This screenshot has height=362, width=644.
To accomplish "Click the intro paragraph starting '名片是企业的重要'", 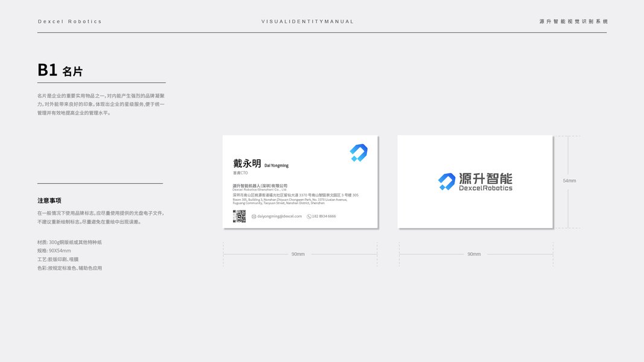I will pyautogui.click(x=101, y=104).
